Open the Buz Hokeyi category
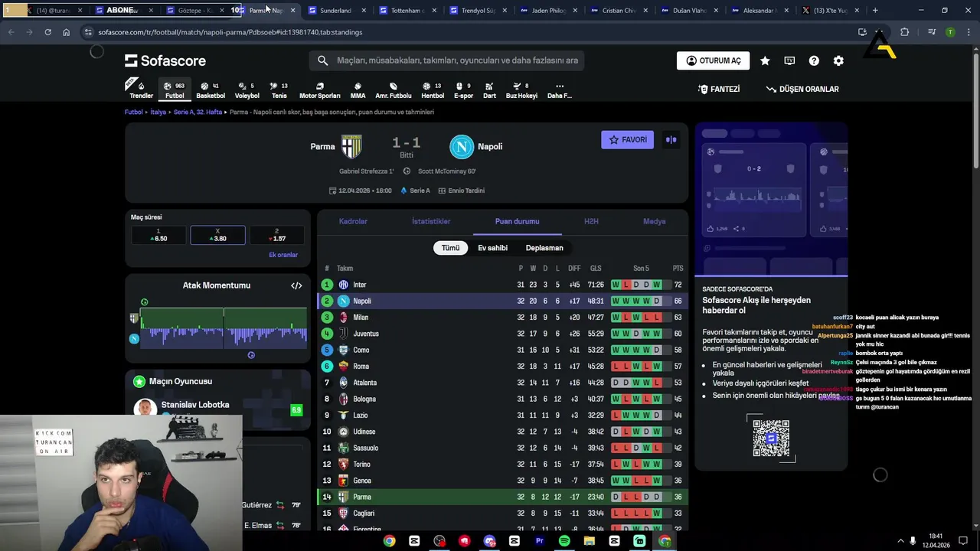 [x=521, y=90]
